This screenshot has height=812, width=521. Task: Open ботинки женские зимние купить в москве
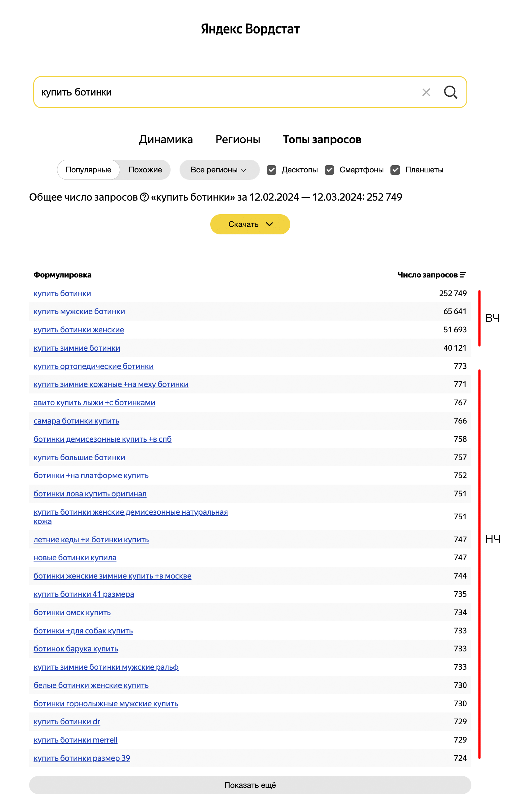pyautogui.click(x=112, y=576)
